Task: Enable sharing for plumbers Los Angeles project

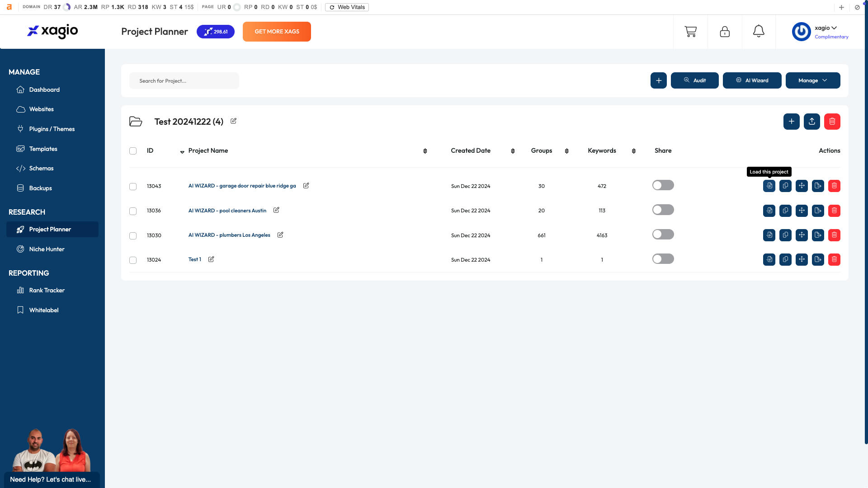Action: tap(663, 234)
